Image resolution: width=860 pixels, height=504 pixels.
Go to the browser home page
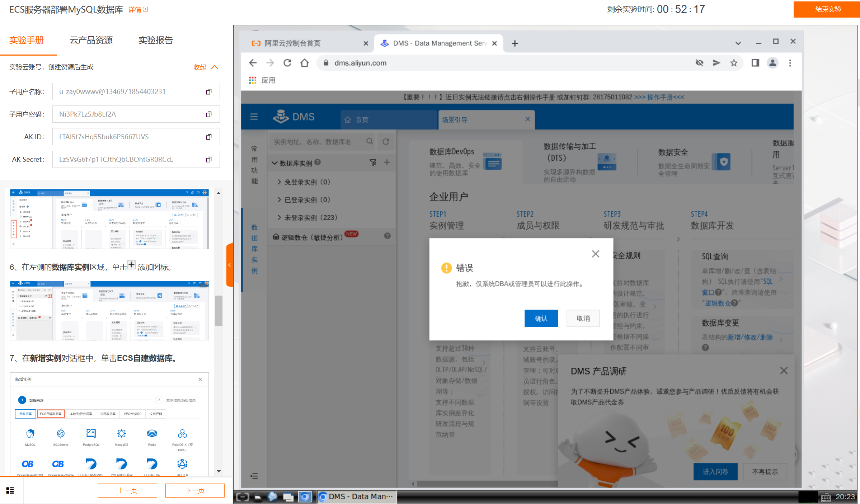pos(305,63)
